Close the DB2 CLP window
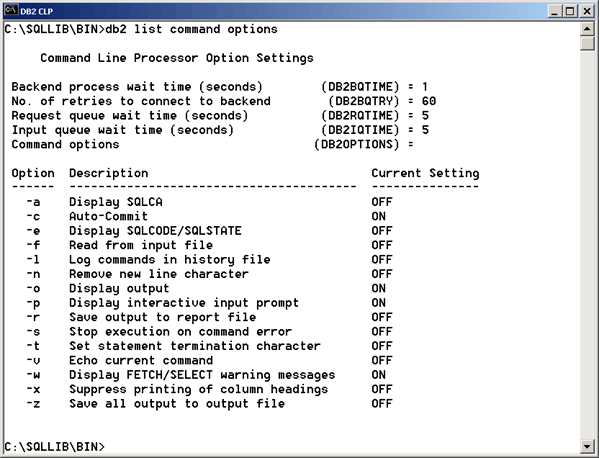Viewport: 599px width, 458px height. coord(586,11)
